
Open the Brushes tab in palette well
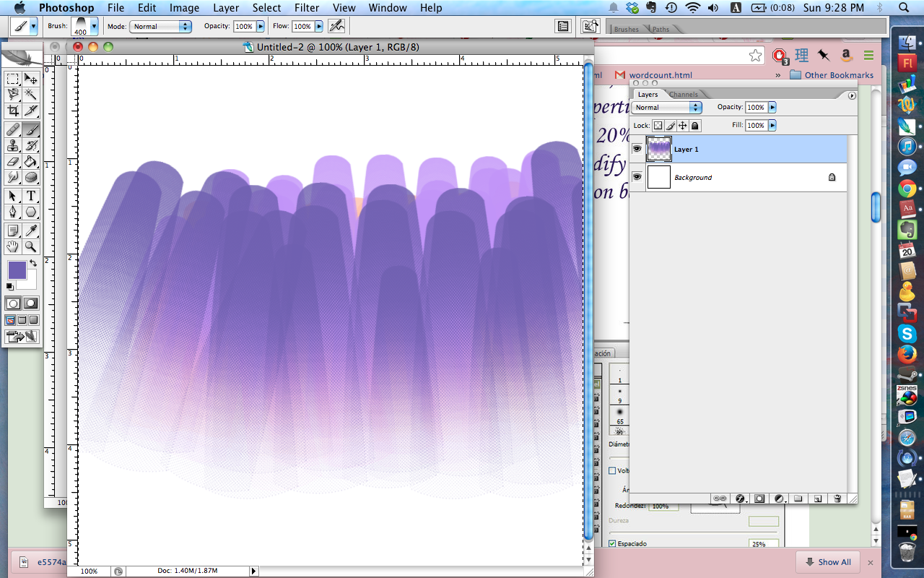coord(626,30)
